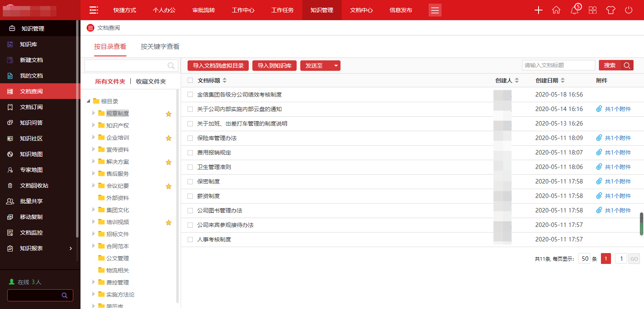Click 导入到知识库 button
The height and width of the screenshot is (309, 644).
275,66
